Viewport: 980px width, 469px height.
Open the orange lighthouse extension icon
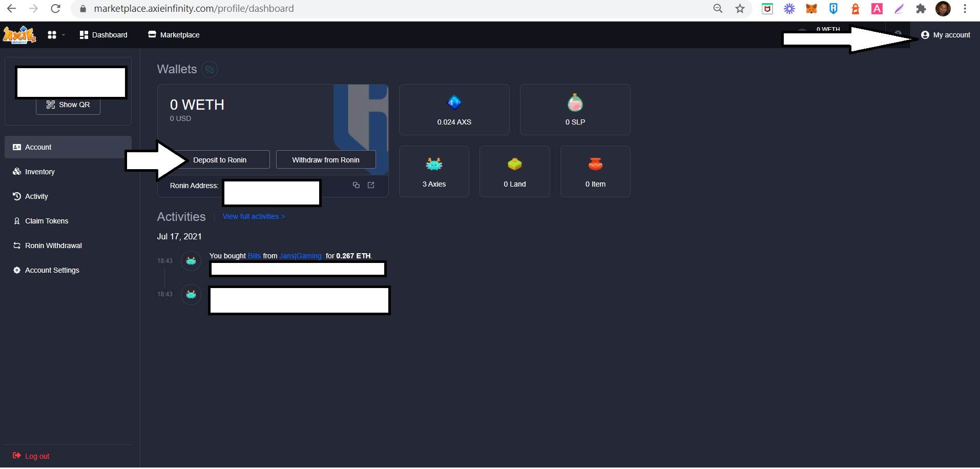click(855, 9)
